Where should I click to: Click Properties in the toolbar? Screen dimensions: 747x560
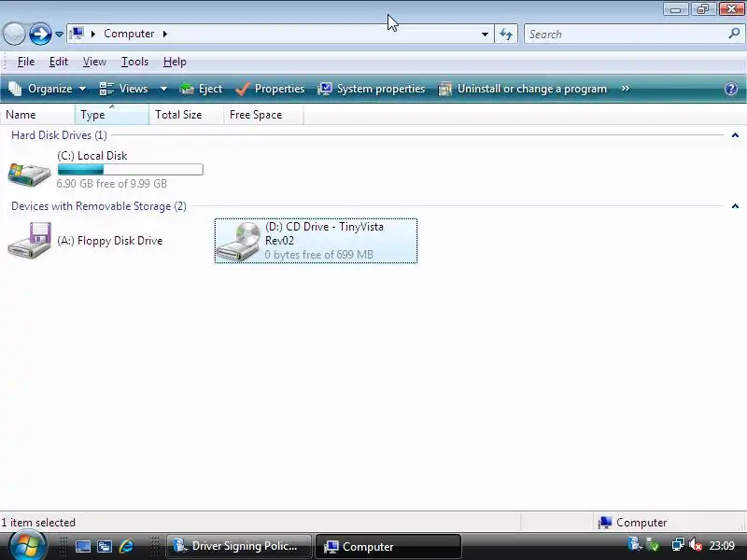pyautogui.click(x=270, y=89)
